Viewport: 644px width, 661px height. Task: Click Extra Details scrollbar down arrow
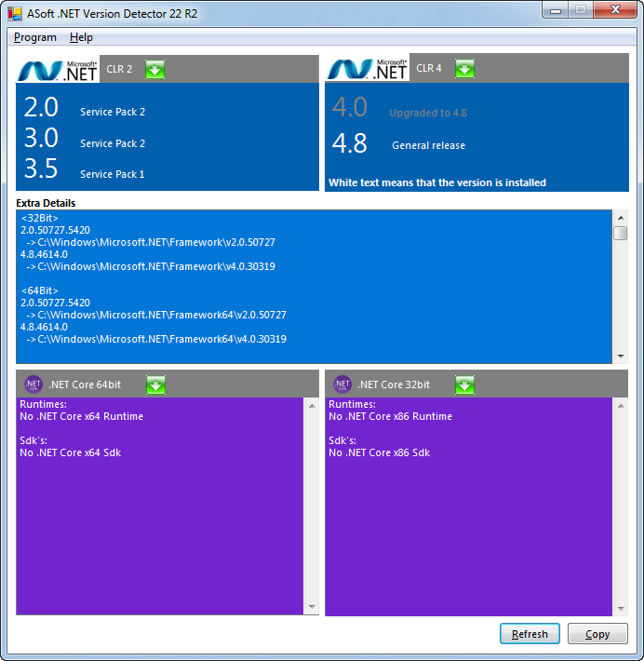pyautogui.click(x=621, y=357)
